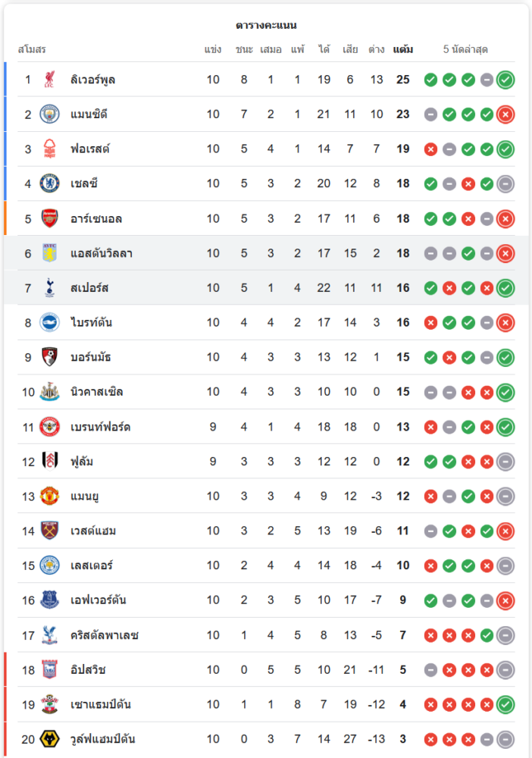Click Man City's latest match loss indicator

(x=505, y=114)
